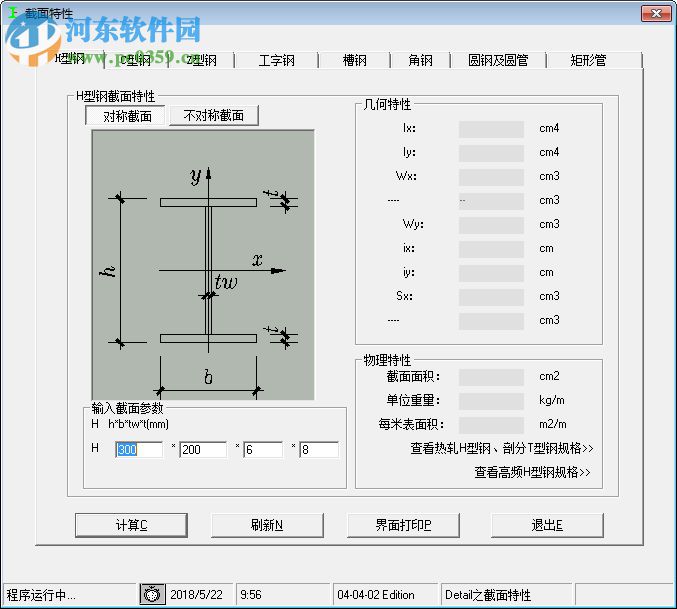
Task: Click the 单位重量 result field
Action: (x=491, y=401)
